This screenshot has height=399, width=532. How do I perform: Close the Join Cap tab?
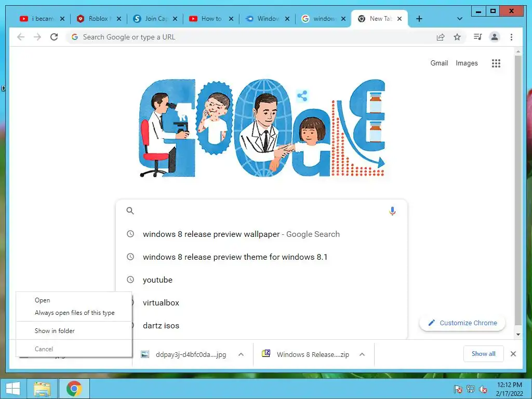[x=175, y=19]
